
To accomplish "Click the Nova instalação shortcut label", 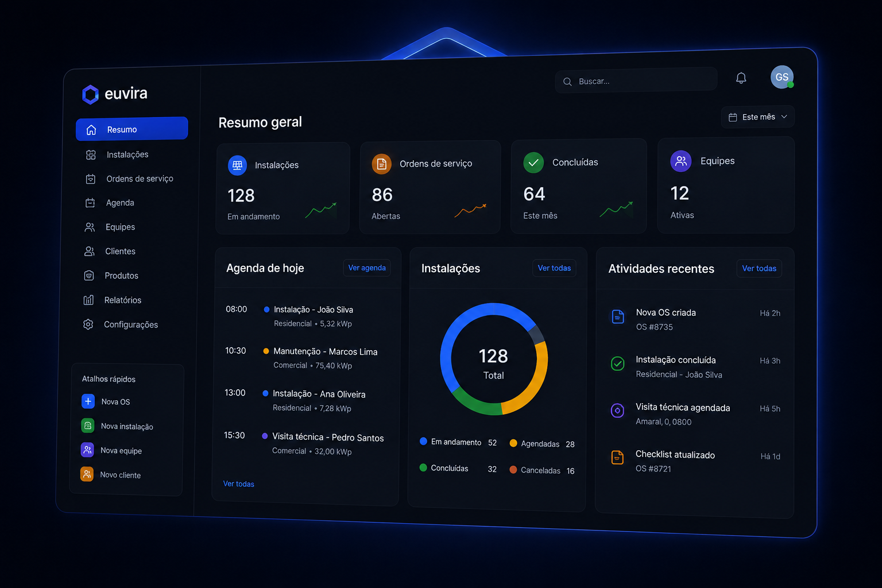I will click(x=127, y=427).
